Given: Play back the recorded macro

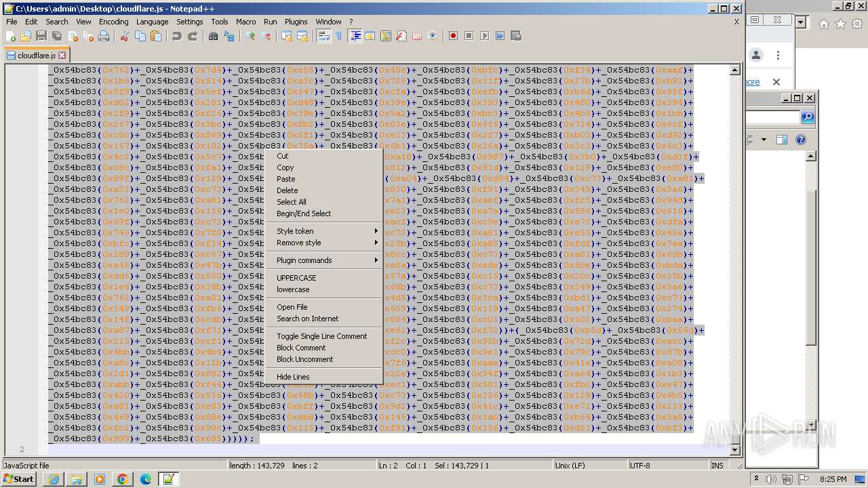Looking at the screenshot, I should [x=485, y=36].
